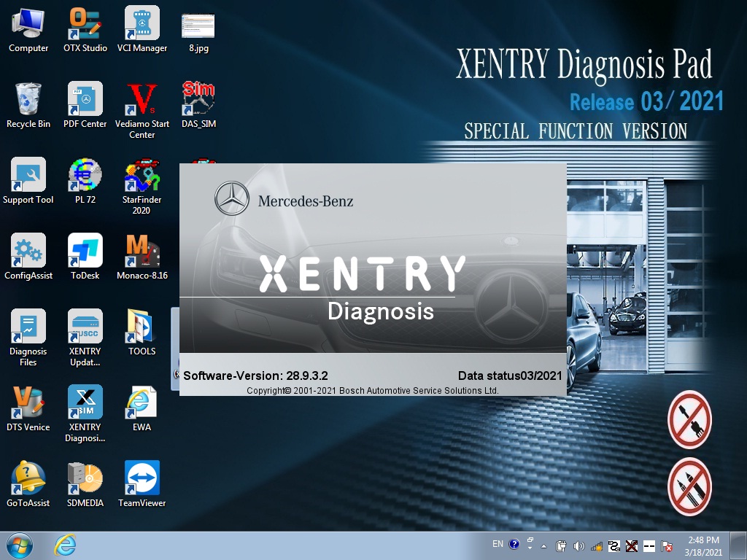Show hidden system tray icons
Viewport: 747px width, 560px height.
click(543, 545)
